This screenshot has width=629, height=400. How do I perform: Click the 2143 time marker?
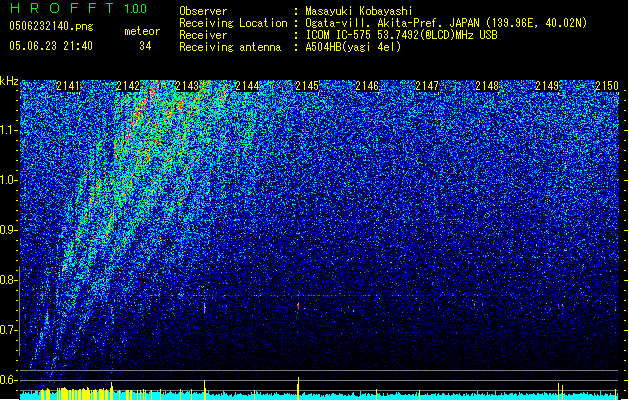point(187,86)
